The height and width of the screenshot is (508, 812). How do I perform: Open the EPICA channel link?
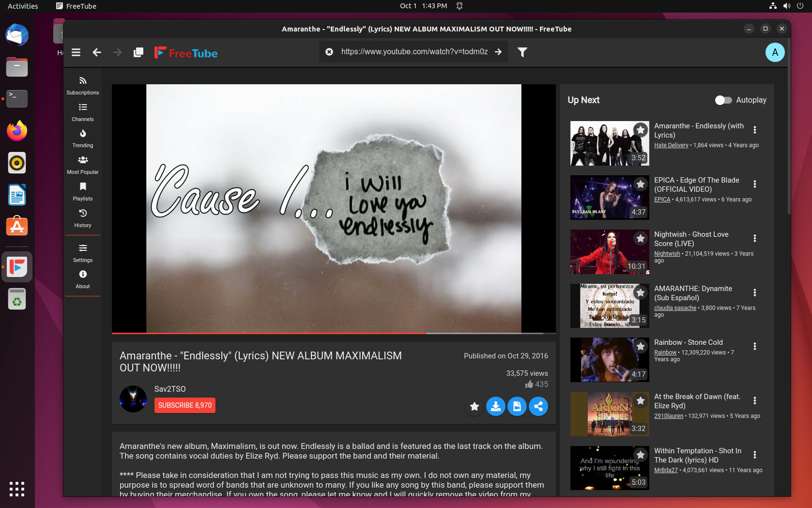click(662, 200)
